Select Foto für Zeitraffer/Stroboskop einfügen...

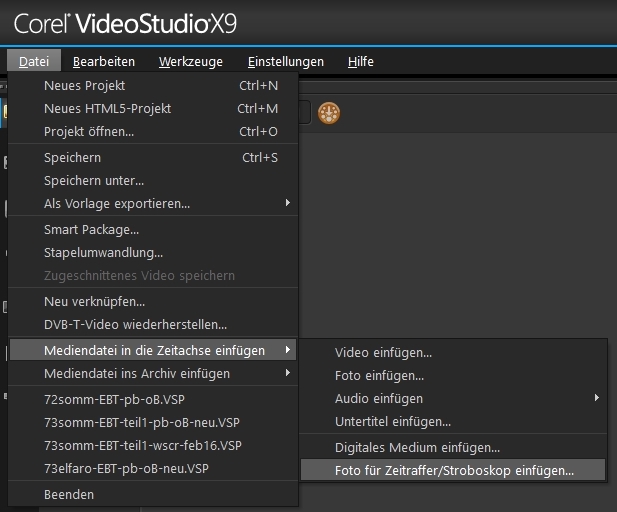453,470
